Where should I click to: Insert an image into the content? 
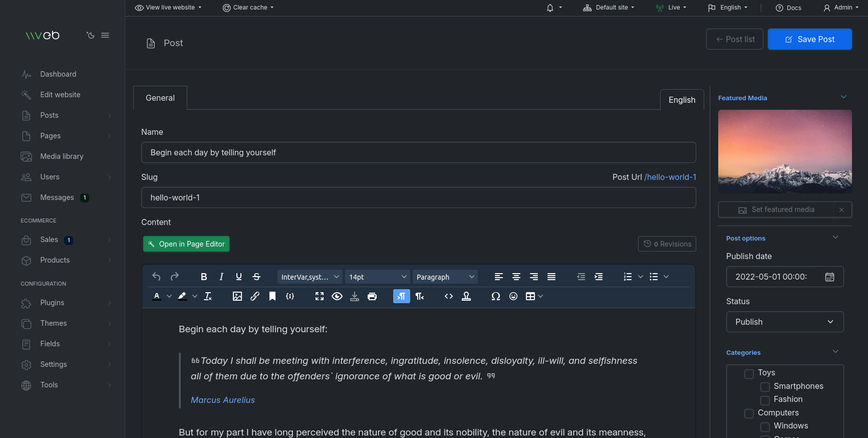coord(237,296)
